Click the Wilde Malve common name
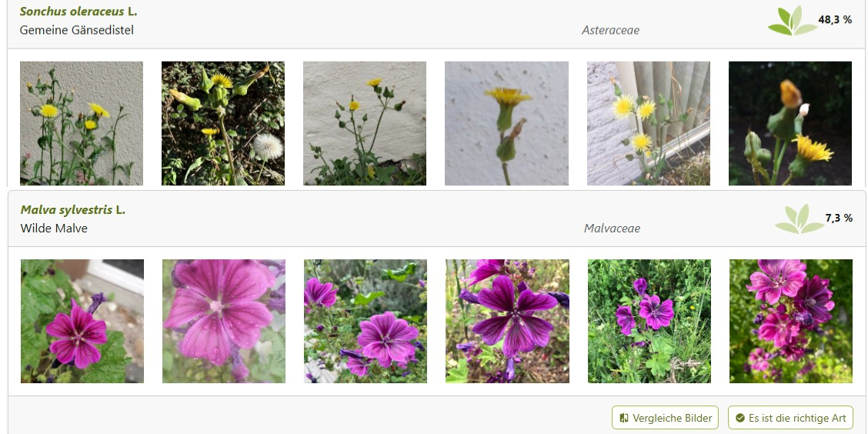The image size is (868, 434). pyautogui.click(x=54, y=228)
